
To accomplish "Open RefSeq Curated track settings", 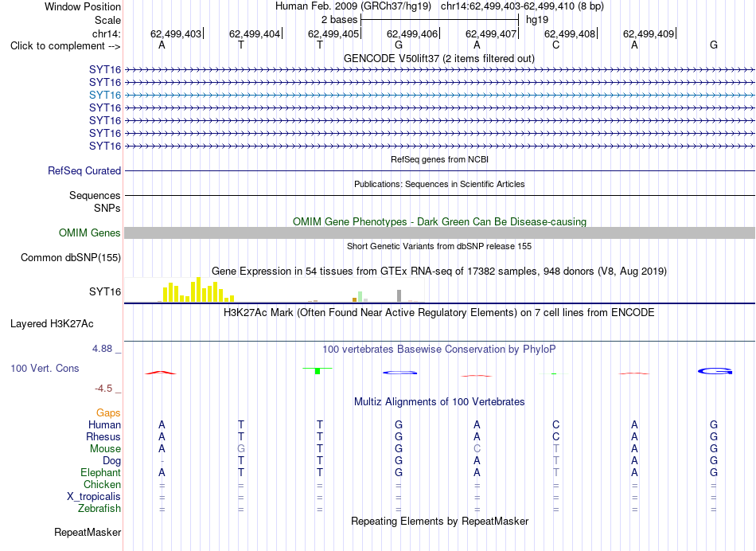I will [84, 171].
